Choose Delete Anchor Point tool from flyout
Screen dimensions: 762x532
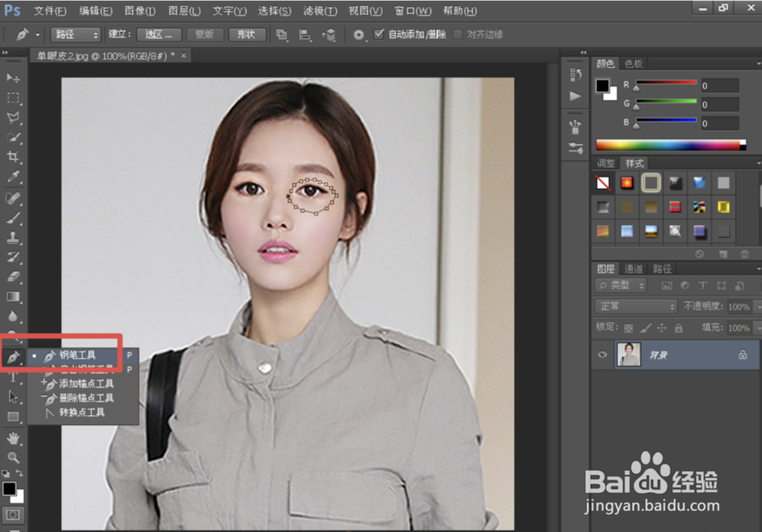(x=82, y=398)
